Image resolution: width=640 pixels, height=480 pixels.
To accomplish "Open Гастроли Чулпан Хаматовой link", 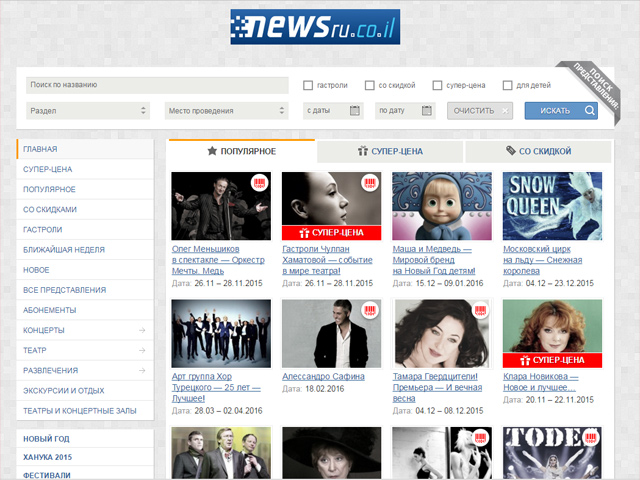I will [x=327, y=260].
